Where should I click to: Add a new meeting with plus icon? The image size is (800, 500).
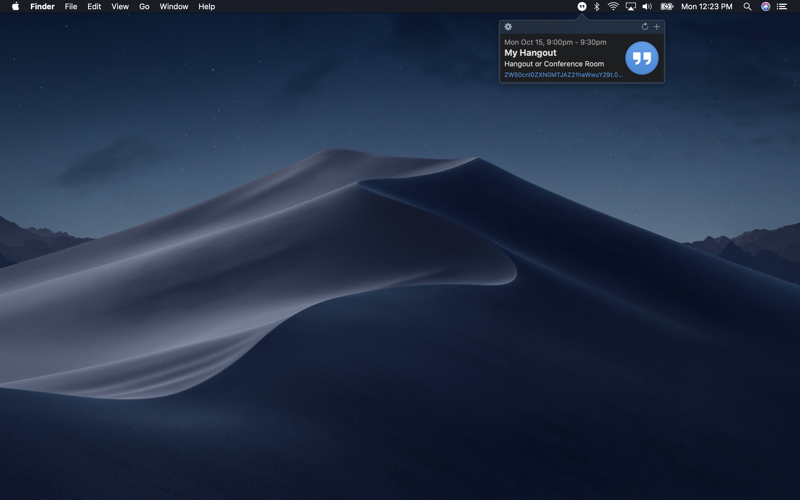tap(657, 27)
